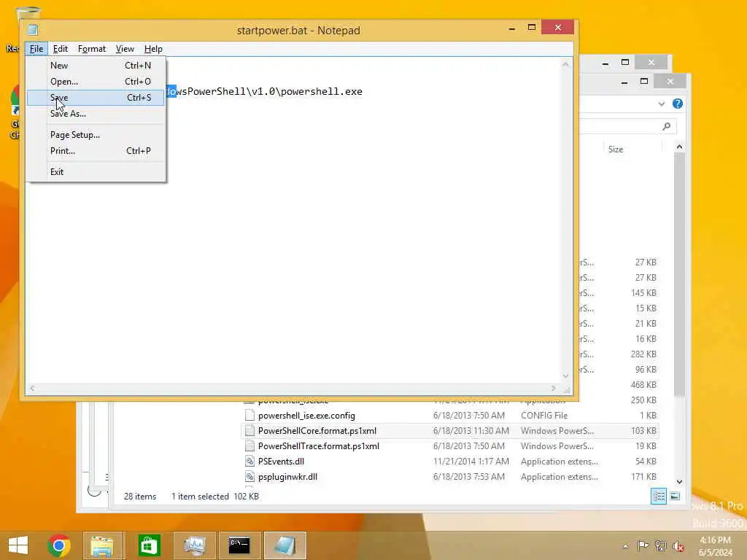Screen dimensions: 747x560
Task: Open the Format menu in Notepad
Action: pyautogui.click(x=91, y=49)
